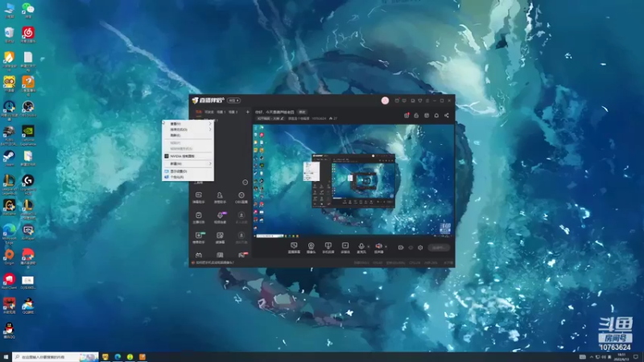
Task: Click the start streaming button
Action: click(439, 248)
